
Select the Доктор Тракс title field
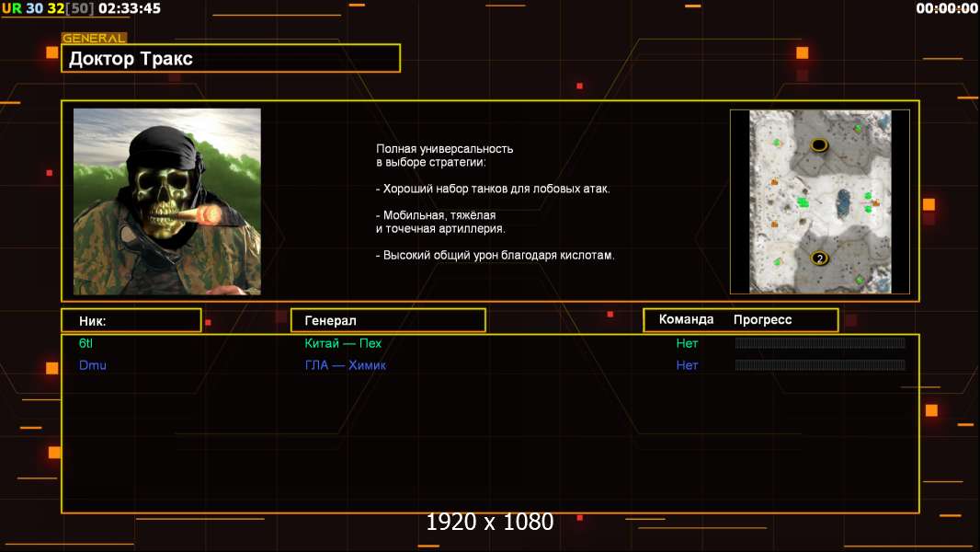231,58
